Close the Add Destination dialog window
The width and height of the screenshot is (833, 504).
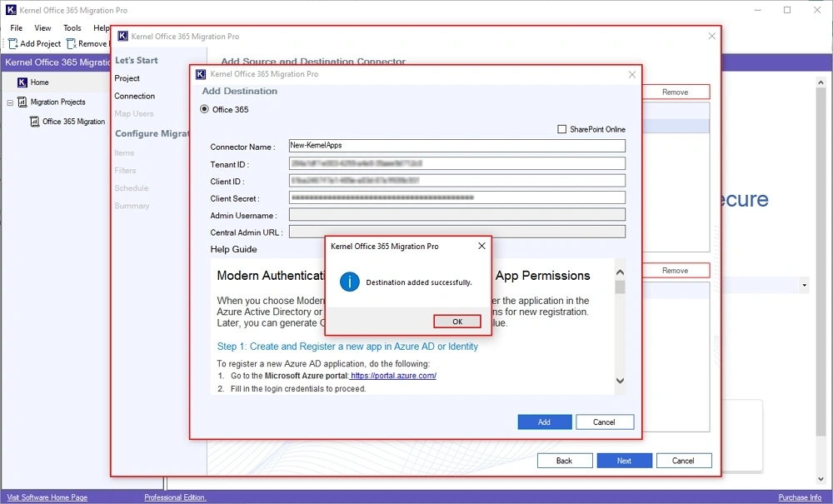(631, 75)
